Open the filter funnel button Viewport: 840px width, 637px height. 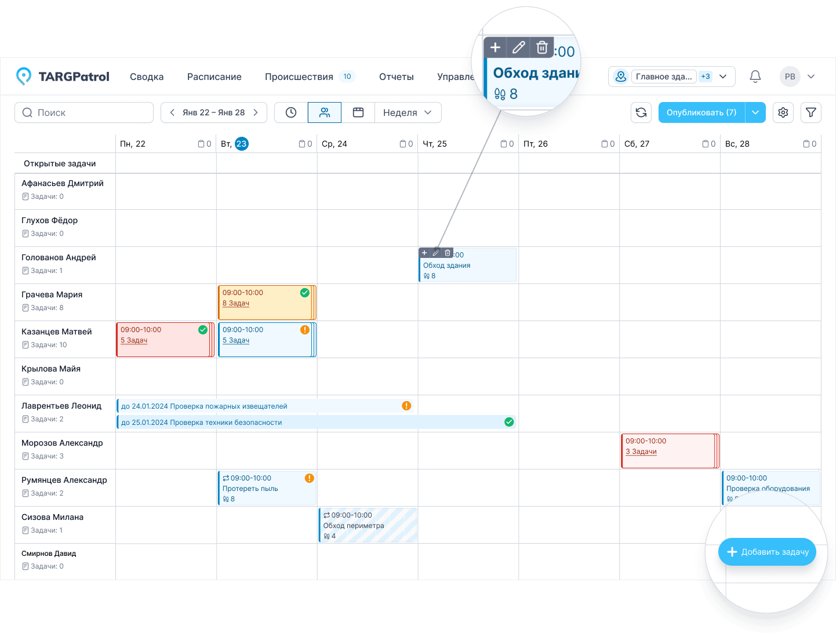[811, 112]
